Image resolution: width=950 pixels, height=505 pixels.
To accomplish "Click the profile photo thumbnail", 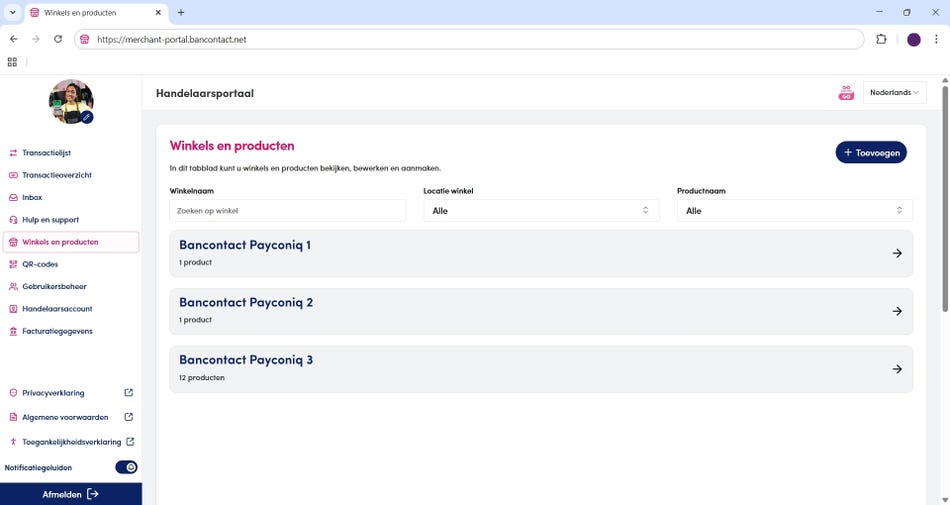I will tap(71, 101).
